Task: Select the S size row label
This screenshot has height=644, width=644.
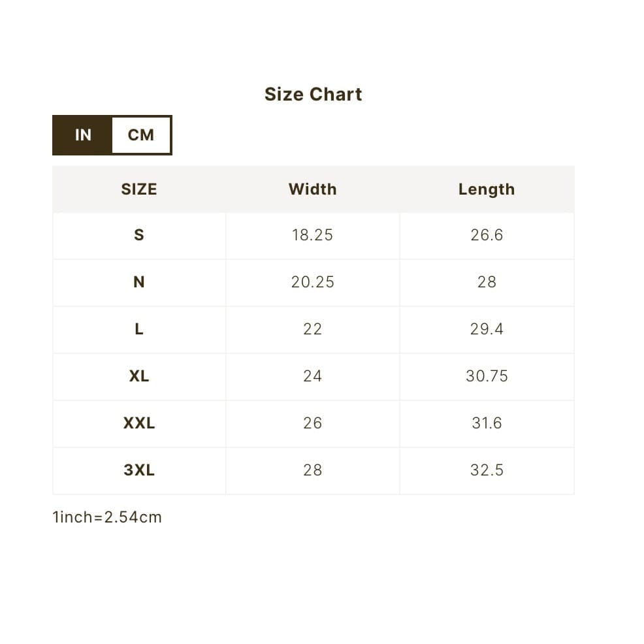Action: tap(139, 235)
